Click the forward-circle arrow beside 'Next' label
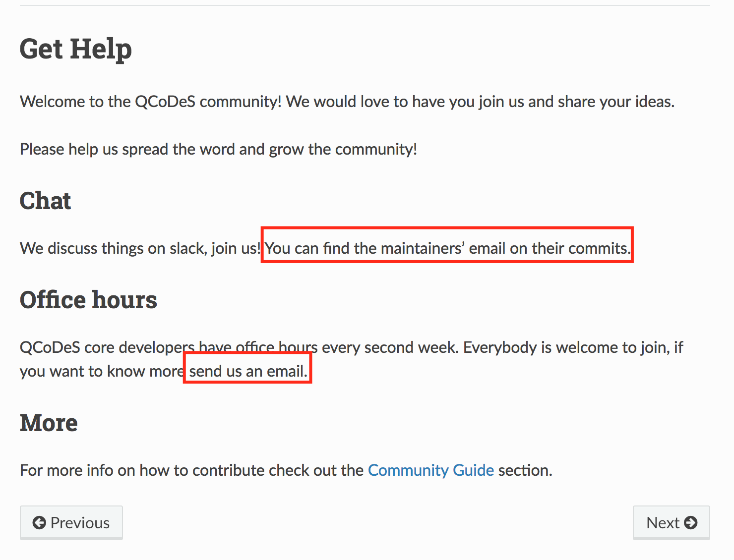 point(691,522)
